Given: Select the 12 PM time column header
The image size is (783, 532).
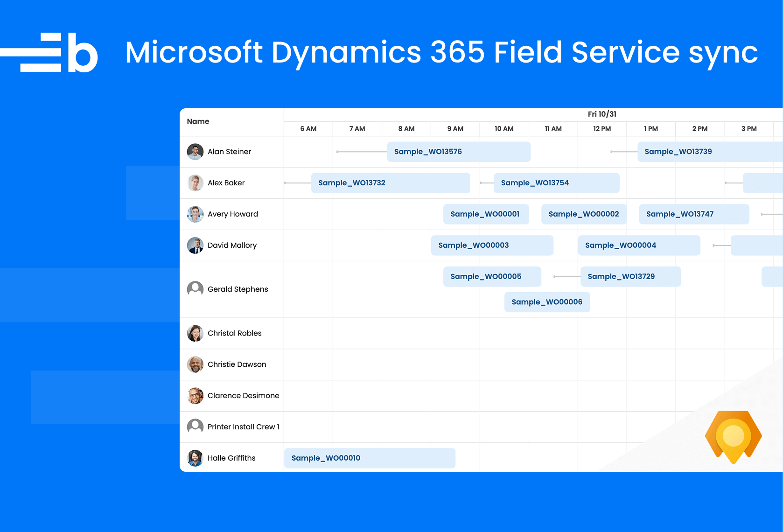Looking at the screenshot, I should tap(602, 129).
